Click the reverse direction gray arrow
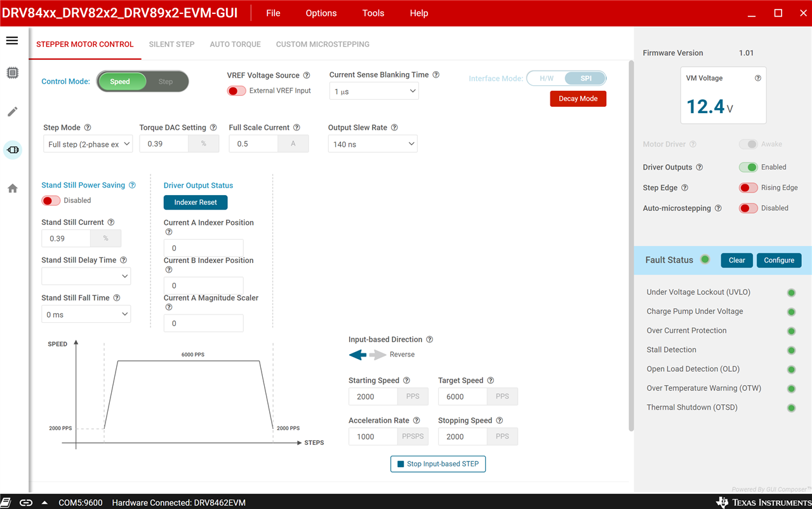This screenshot has width=812, height=509. click(x=378, y=355)
